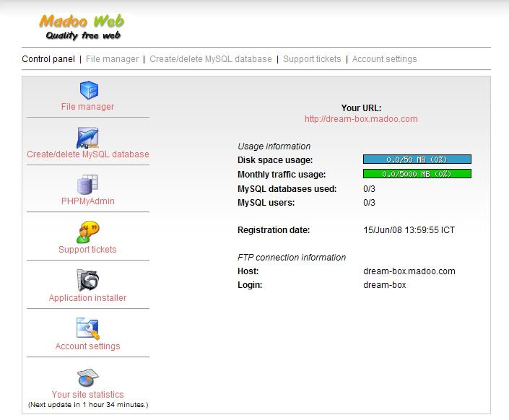Click the FTP host value dream-box.madoo.com

click(x=409, y=271)
